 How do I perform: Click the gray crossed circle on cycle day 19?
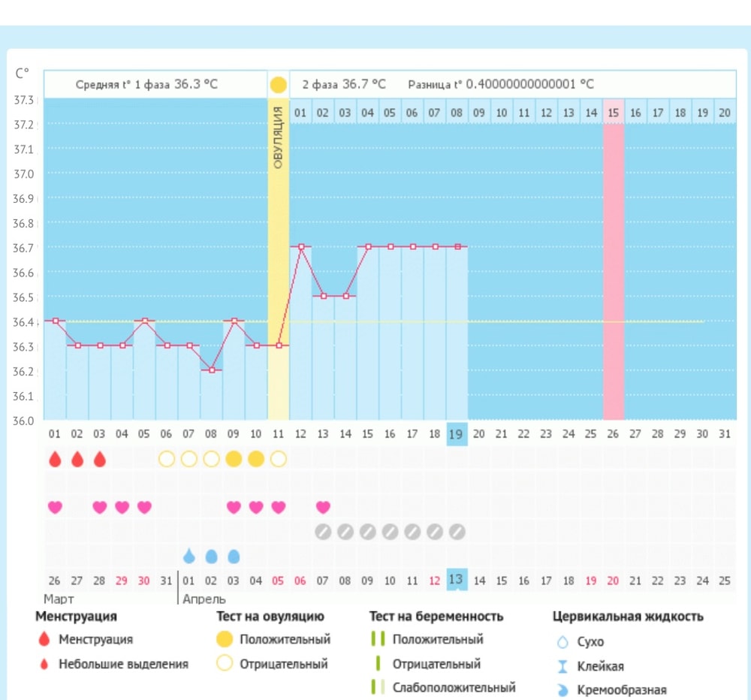(457, 532)
